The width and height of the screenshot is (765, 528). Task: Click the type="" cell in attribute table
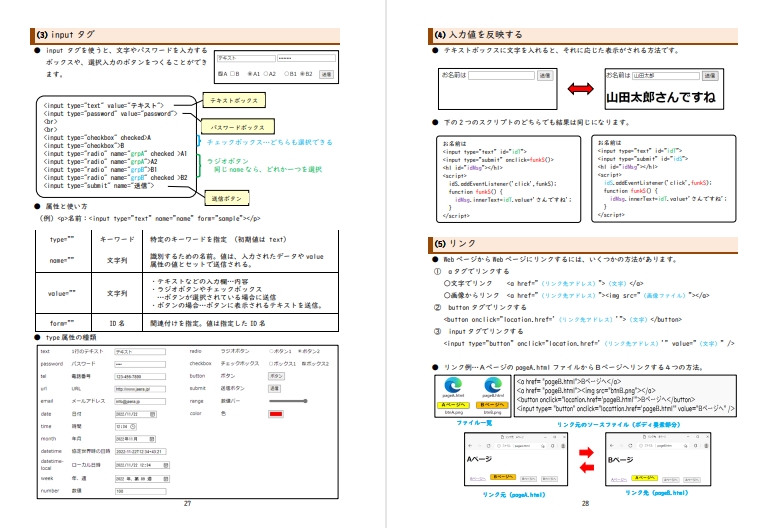tap(62, 239)
